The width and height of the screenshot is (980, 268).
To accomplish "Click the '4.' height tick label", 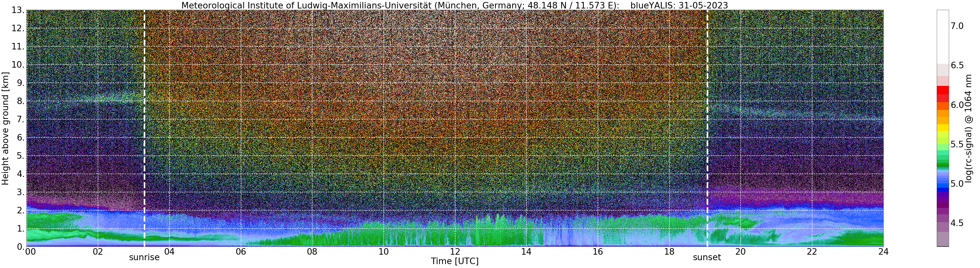I will click(20, 174).
